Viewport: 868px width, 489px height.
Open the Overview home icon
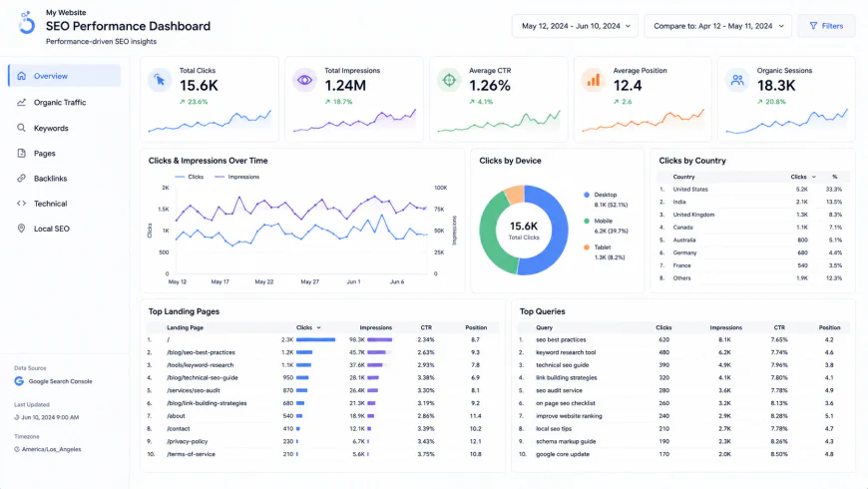pos(21,76)
